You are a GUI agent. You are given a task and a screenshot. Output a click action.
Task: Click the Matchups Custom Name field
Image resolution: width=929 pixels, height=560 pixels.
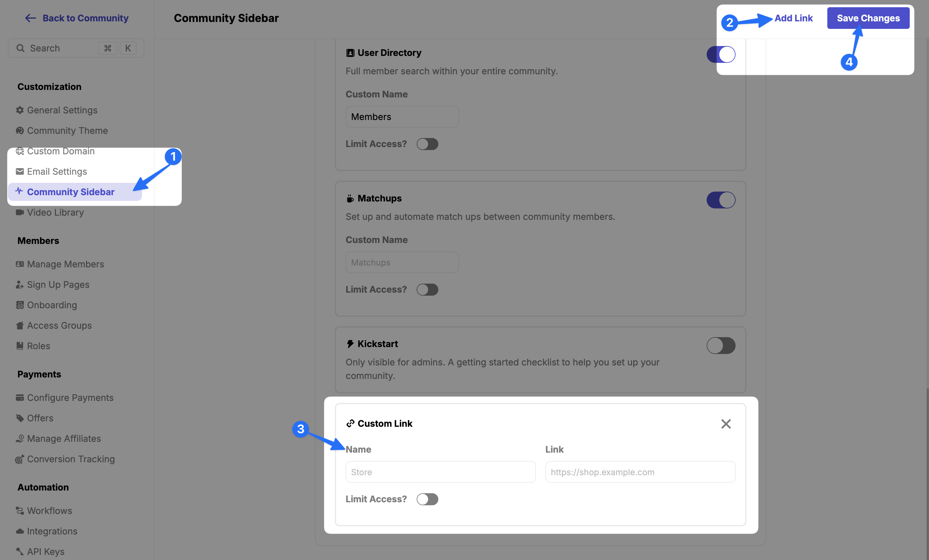pos(402,262)
